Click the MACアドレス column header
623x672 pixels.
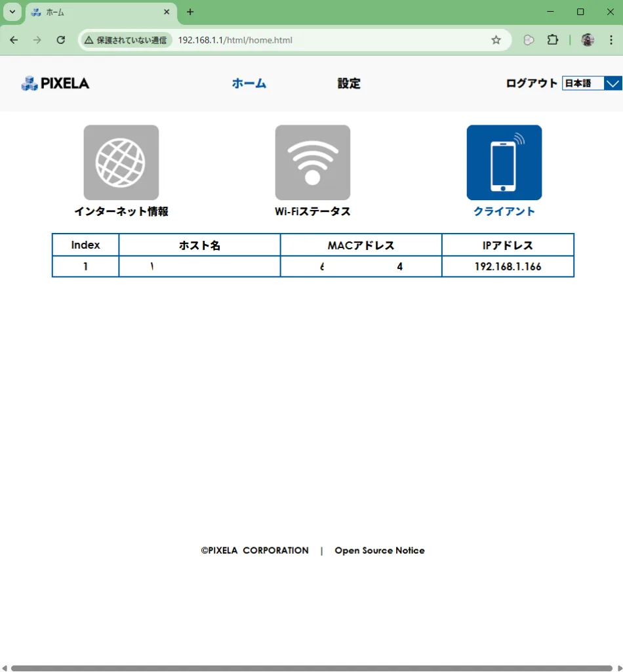361,245
